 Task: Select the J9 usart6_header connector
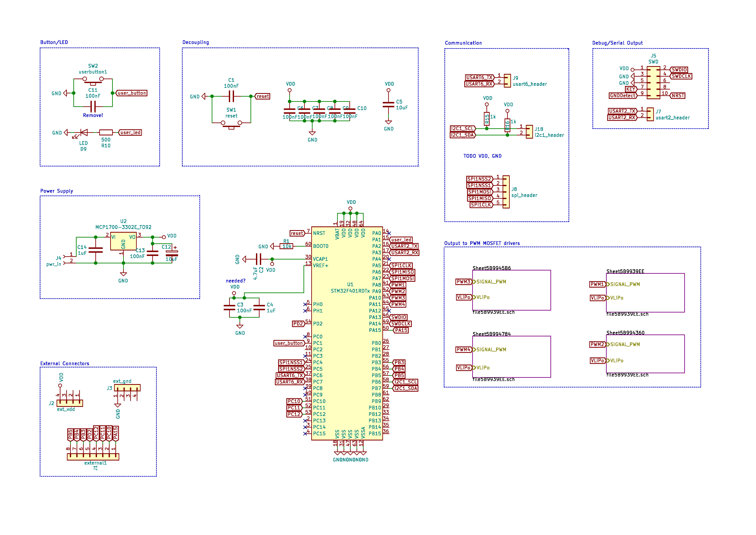pos(507,81)
